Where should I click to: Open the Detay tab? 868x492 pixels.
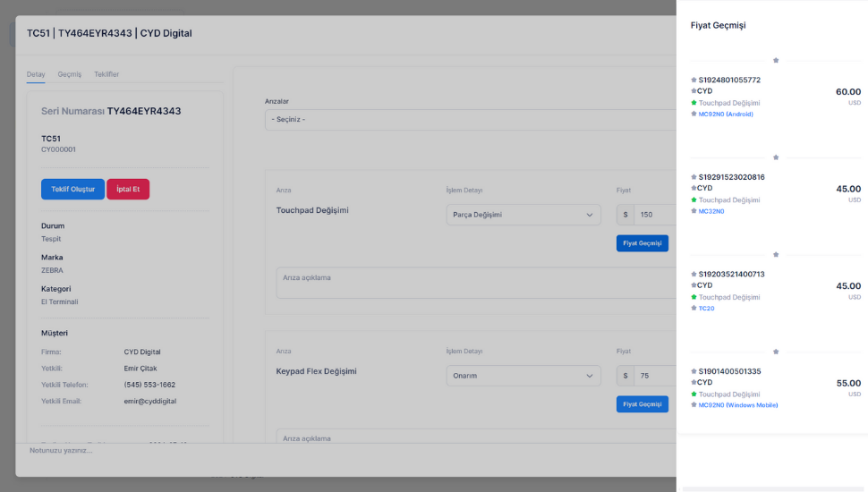click(36, 74)
